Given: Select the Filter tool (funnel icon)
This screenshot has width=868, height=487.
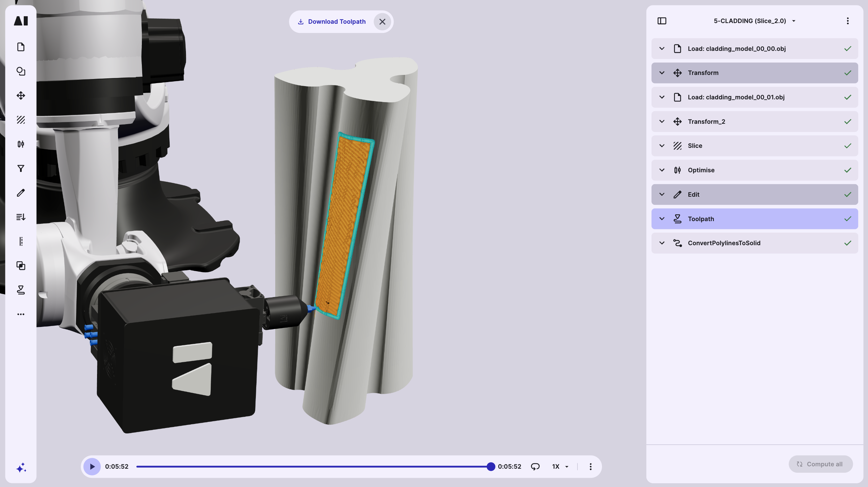Looking at the screenshot, I should pos(21,168).
